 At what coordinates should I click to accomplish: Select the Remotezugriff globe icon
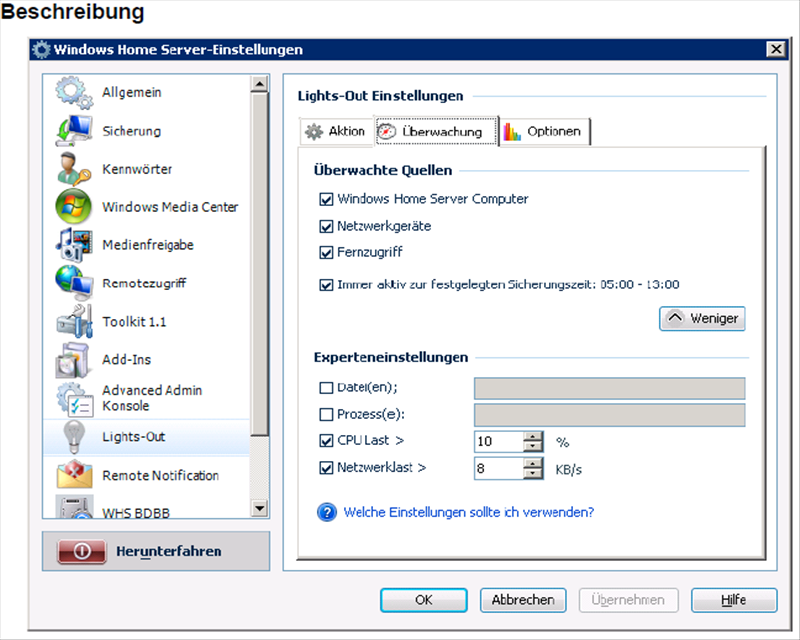pyautogui.click(x=74, y=283)
